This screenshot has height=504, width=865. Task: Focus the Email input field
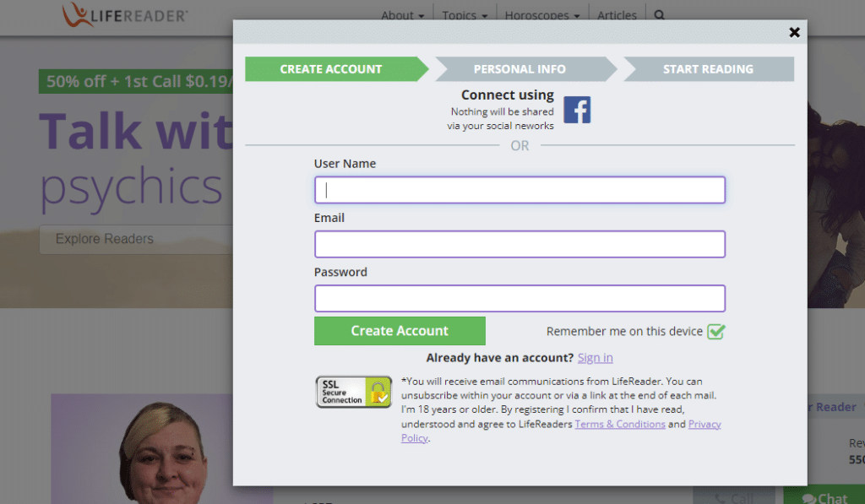(x=520, y=244)
